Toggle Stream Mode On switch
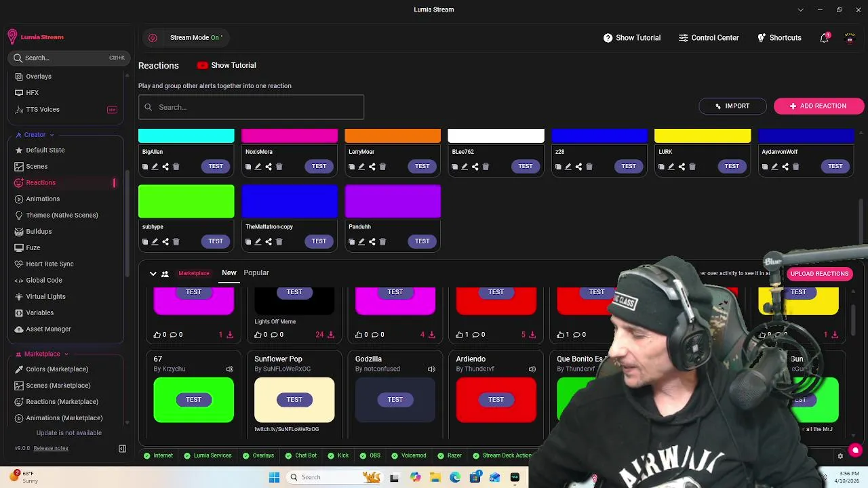Screen dimensions: 868x488 [196, 38]
